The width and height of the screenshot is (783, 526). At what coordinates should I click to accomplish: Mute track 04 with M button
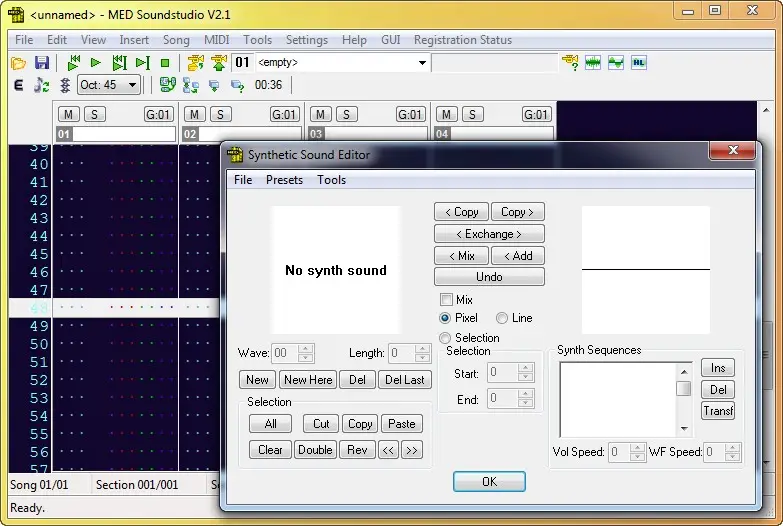pos(446,114)
